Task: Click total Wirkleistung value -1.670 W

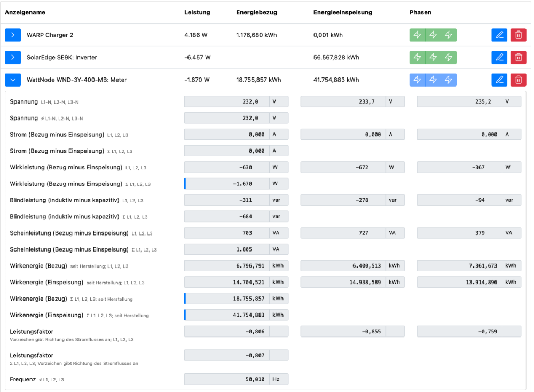Action: (227, 184)
